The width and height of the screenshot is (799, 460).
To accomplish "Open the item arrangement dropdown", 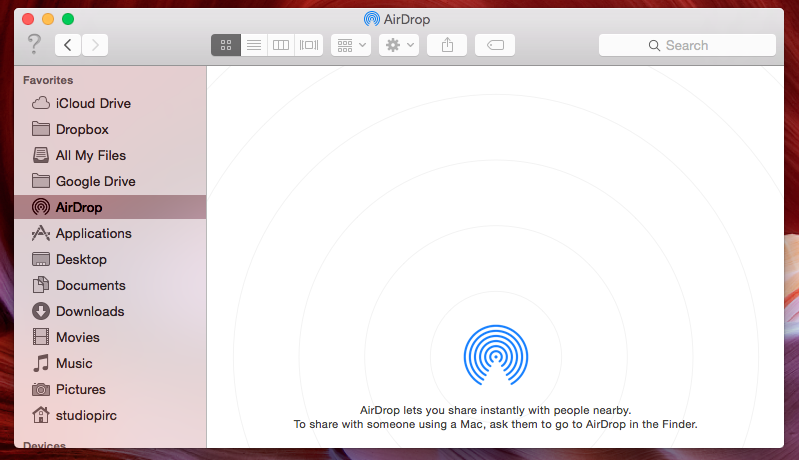I will (351, 45).
